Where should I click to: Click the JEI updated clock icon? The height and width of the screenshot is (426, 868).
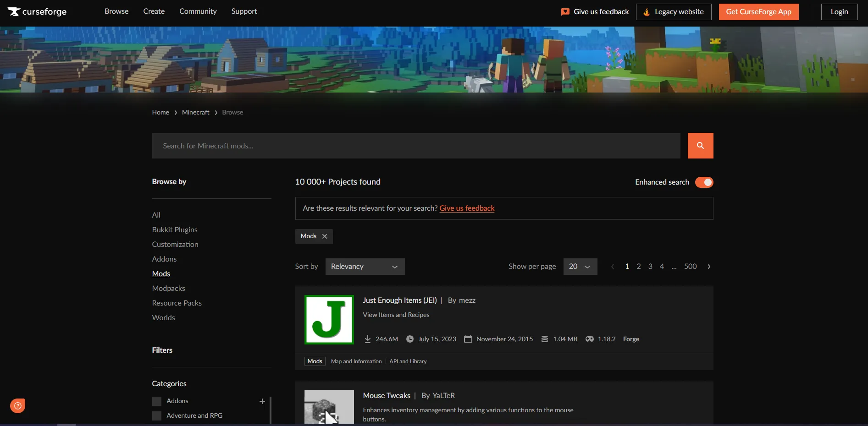point(410,339)
